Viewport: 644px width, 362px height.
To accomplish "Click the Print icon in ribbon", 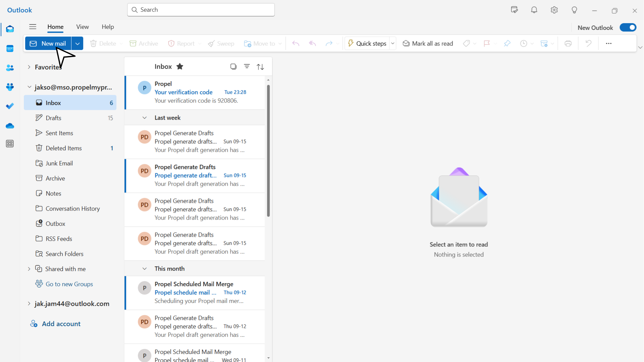I will click(x=568, y=44).
